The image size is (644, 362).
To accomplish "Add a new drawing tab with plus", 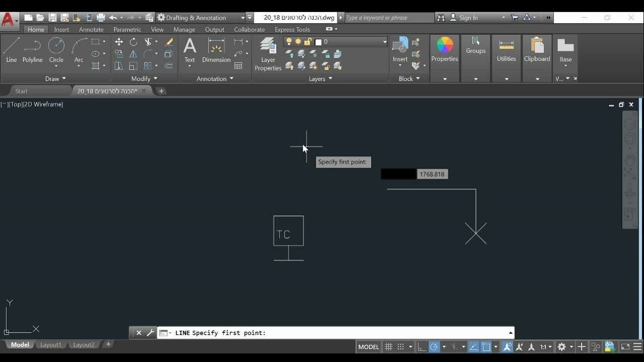I will pos(161,91).
